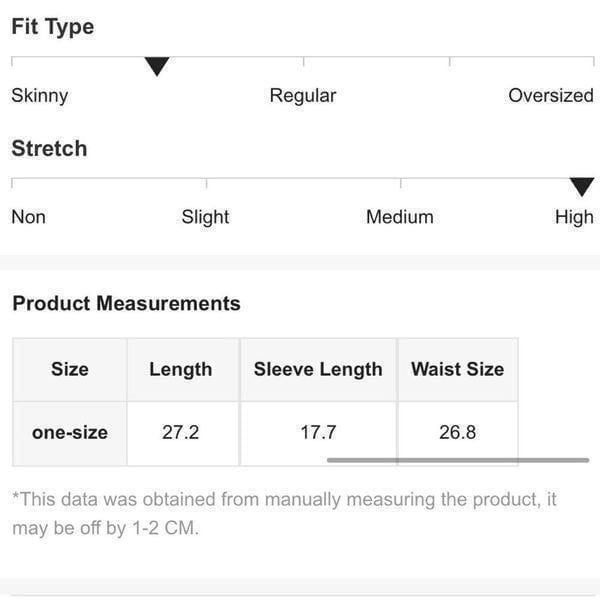This screenshot has width=600, height=600.
Task: Click the High stretch label
Action: point(574,217)
